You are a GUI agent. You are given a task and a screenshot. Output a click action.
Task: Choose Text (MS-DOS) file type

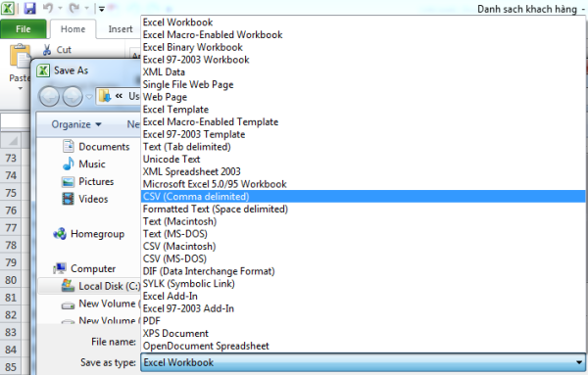pyautogui.click(x=363, y=234)
